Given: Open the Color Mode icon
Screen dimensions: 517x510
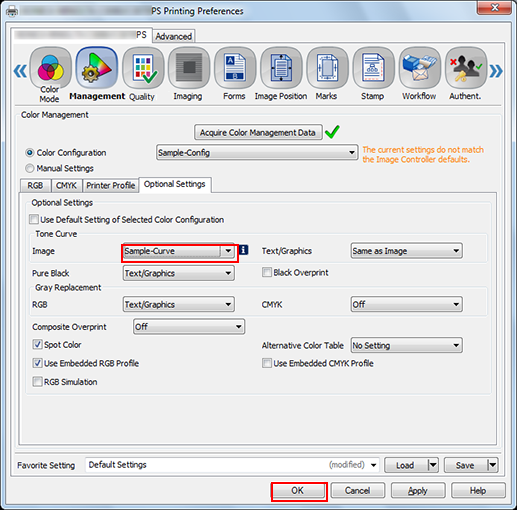Looking at the screenshot, I should (x=50, y=69).
